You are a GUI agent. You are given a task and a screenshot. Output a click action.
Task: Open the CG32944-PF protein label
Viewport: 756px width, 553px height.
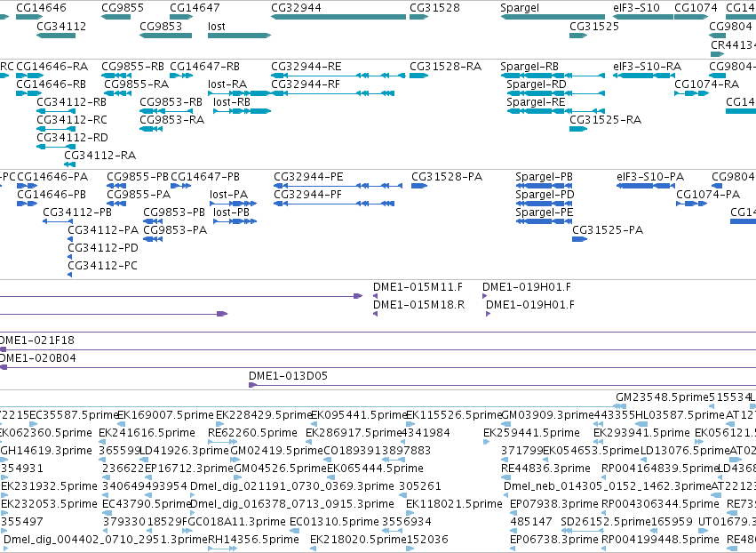coord(308,195)
